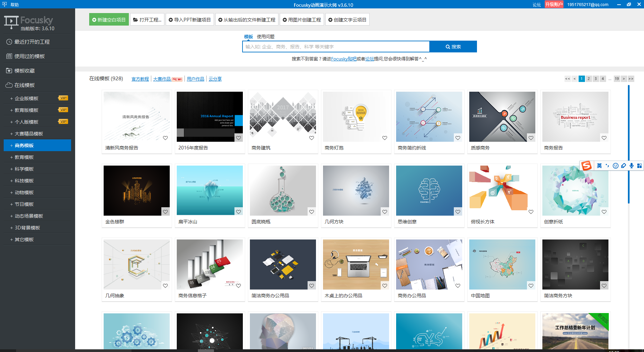Open the 思维创意 template thumbnail
644x352 pixels.
point(429,190)
